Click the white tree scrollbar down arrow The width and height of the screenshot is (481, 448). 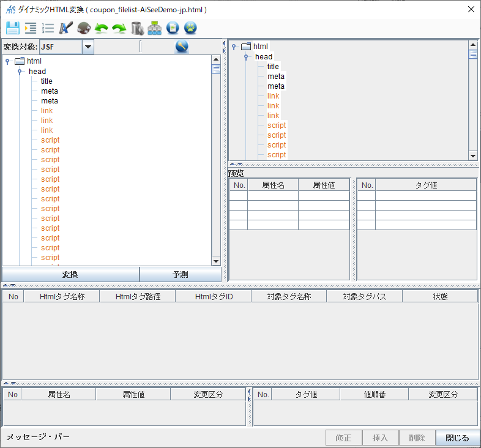click(216, 261)
